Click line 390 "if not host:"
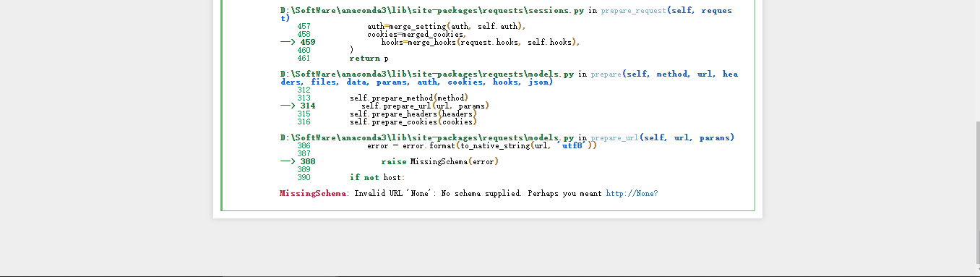Image resolution: width=980 pixels, height=277 pixels. [x=377, y=177]
